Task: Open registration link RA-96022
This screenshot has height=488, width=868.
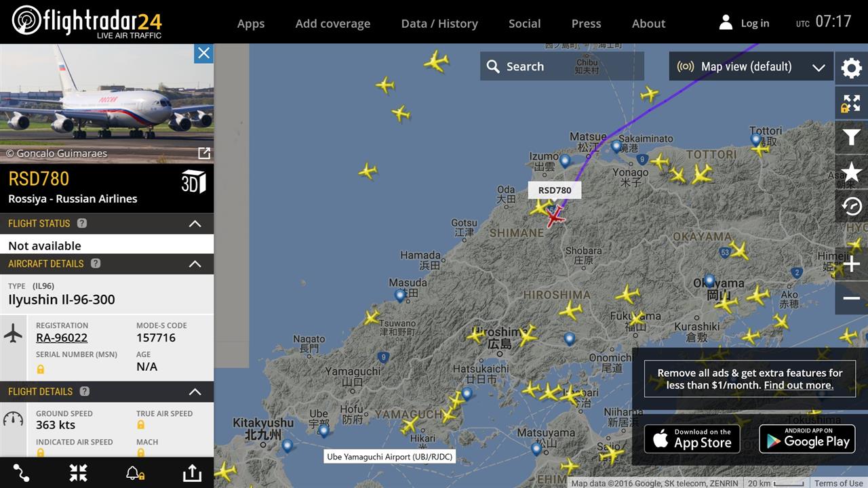Action: 62,338
